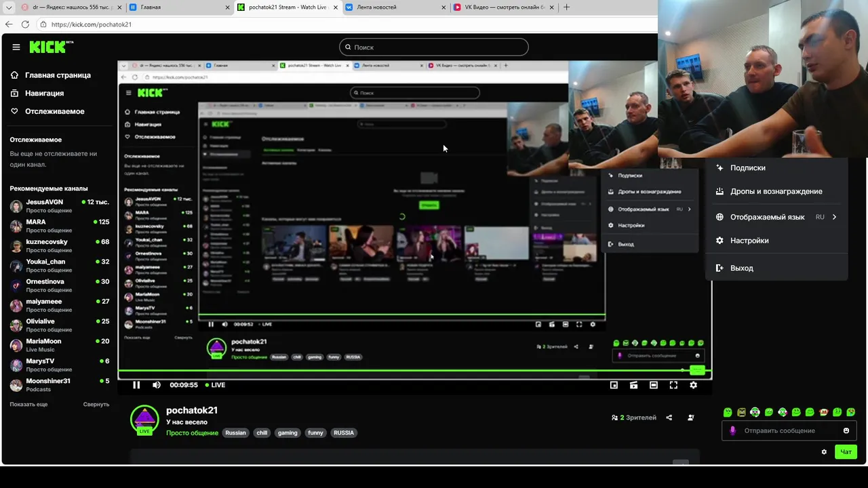Click Выход to log out
Image resolution: width=868 pixels, height=488 pixels.
click(x=776, y=268)
